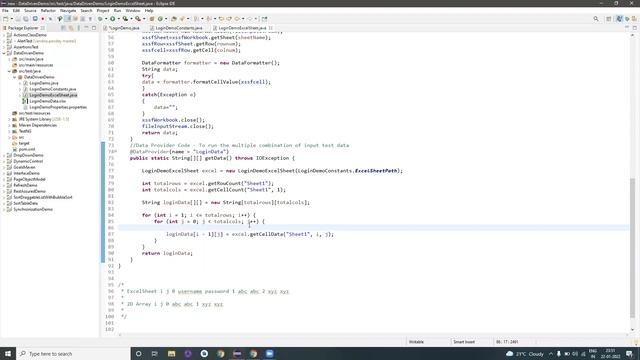Screen dimensions: 640x360
Task: Open the File menu
Action: (x=5, y=11)
